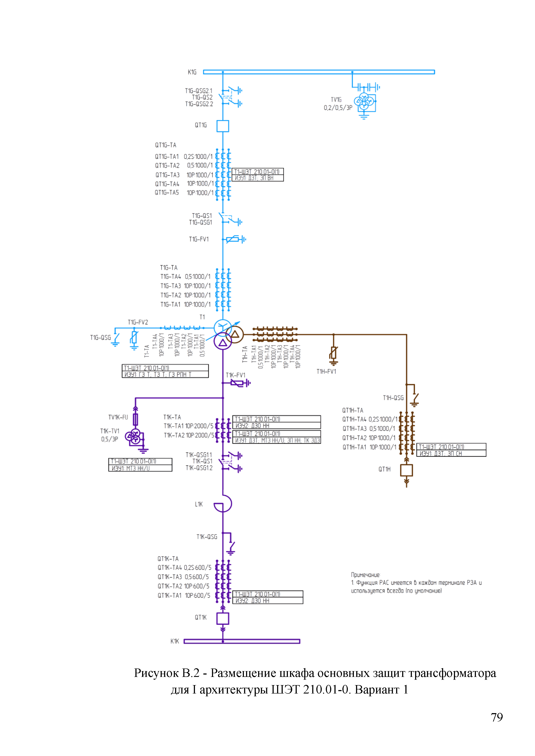Image resolution: width=535 pixels, height=756 pixels.
Task: Click the label 'QT1K-TA4 0,2S:600/5'
Action: 185,567
